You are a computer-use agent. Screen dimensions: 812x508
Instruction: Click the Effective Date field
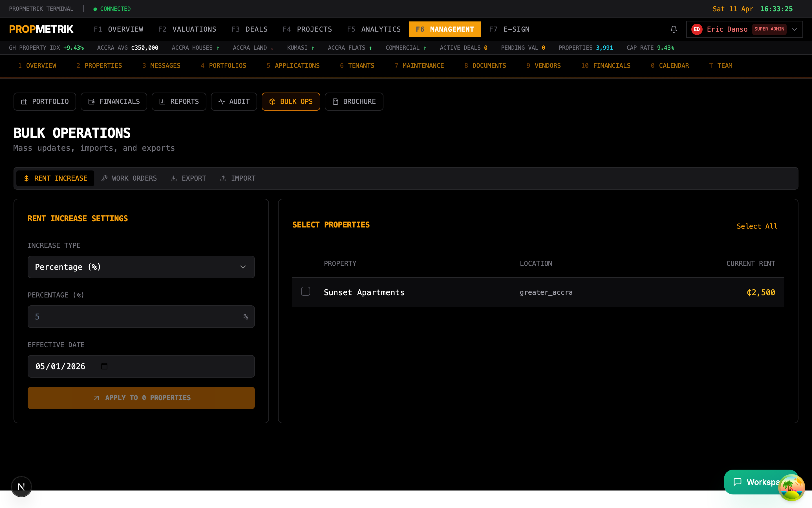141,366
